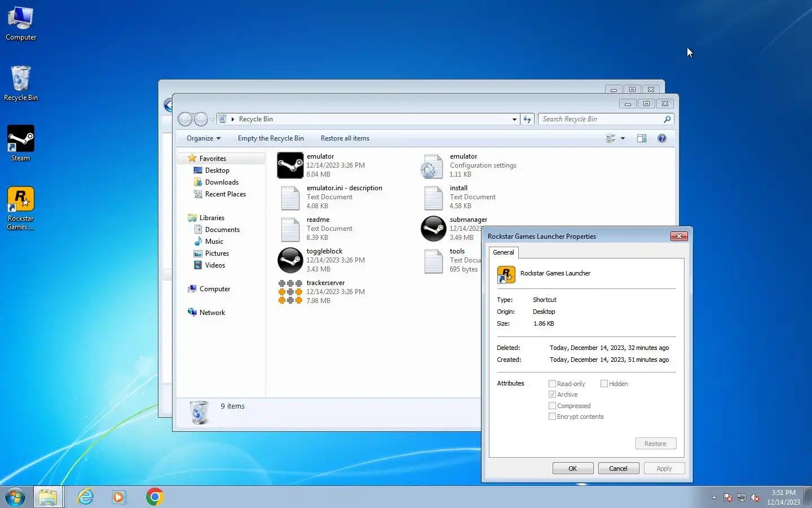This screenshot has width=812, height=508.
Task: Toggle the Encrypt contents checkbox
Action: (x=552, y=417)
